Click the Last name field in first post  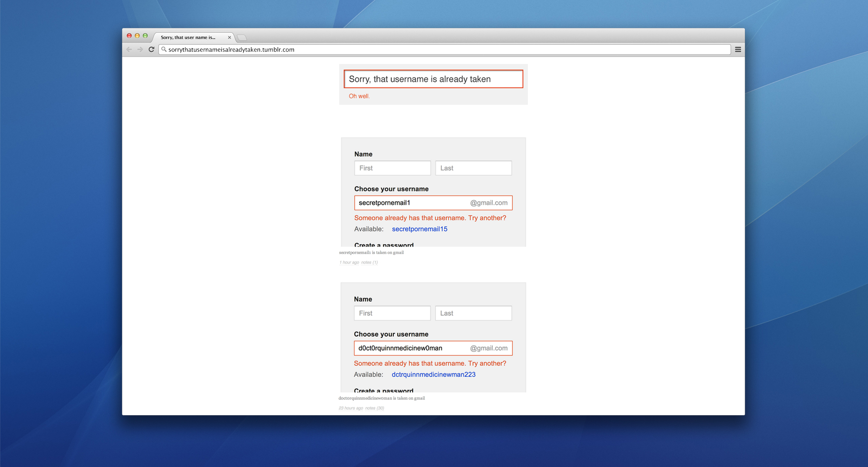pos(474,168)
